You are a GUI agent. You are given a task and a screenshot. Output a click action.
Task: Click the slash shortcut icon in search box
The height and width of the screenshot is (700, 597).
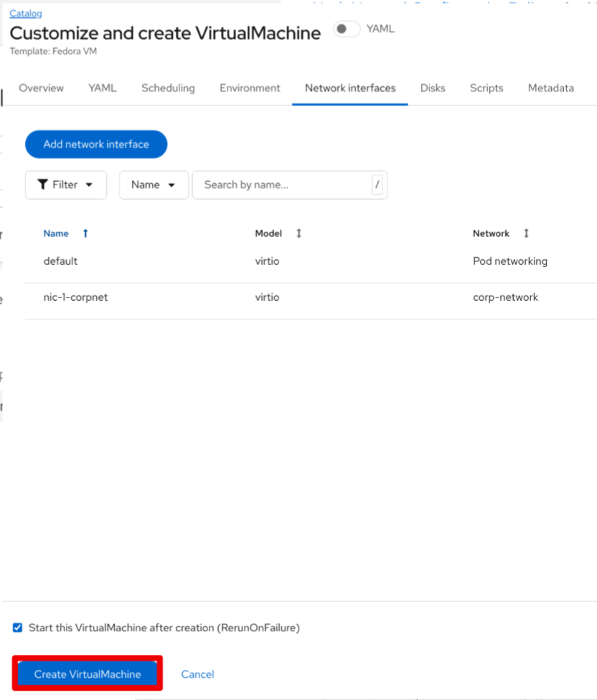pyautogui.click(x=377, y=185)
